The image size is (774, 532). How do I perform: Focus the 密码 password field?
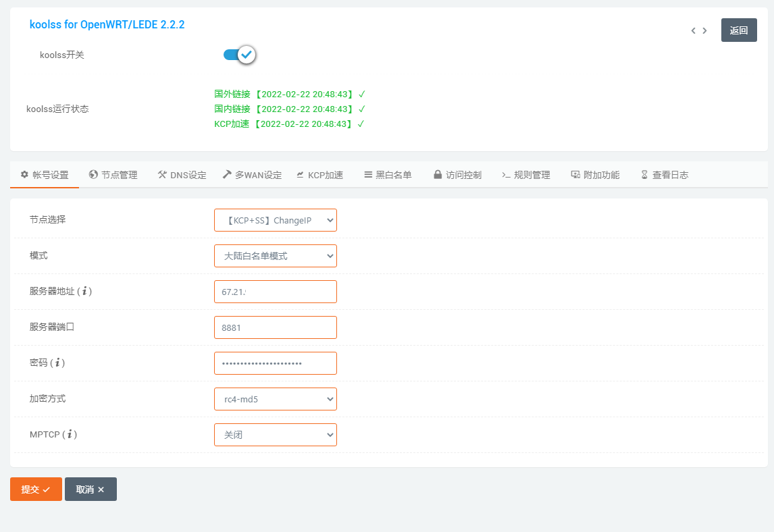point(276,363)
